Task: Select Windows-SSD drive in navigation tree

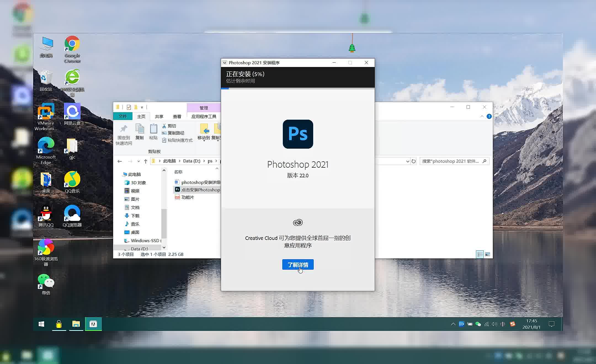Action: coord(143,240)
